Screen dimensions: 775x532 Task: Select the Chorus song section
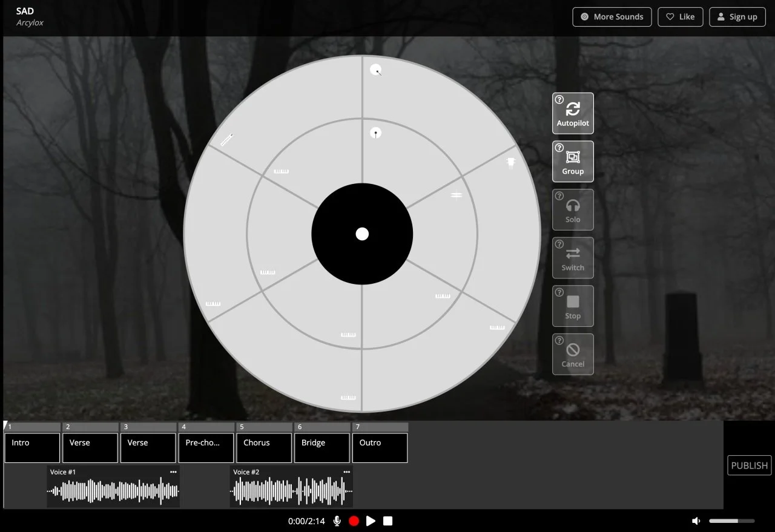coord(263,448)
